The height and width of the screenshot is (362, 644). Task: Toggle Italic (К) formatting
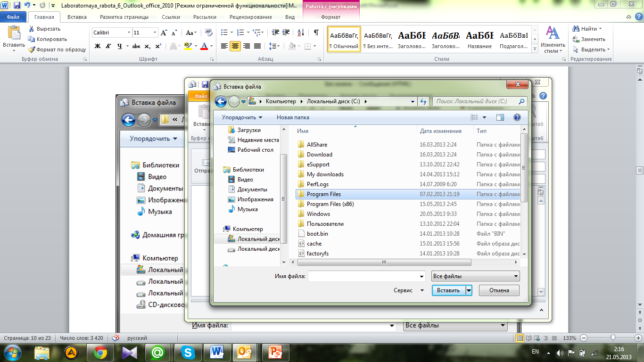(109, 46)
